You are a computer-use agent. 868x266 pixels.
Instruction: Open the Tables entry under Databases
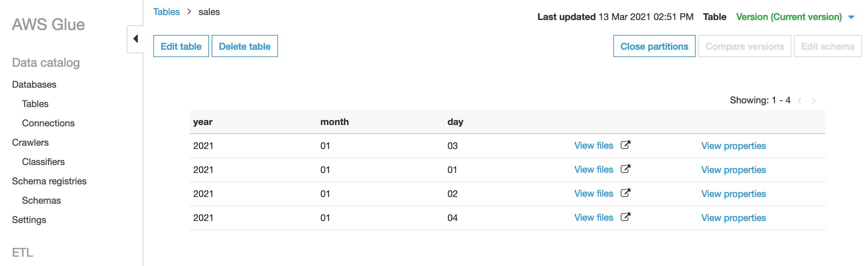coord(35,104)
